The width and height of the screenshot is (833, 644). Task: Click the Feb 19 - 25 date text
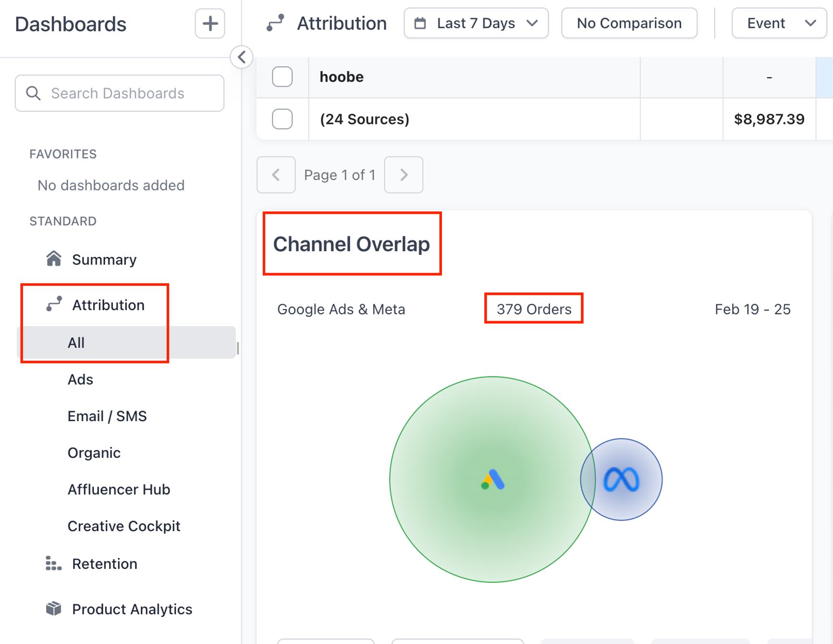point(752,309)
